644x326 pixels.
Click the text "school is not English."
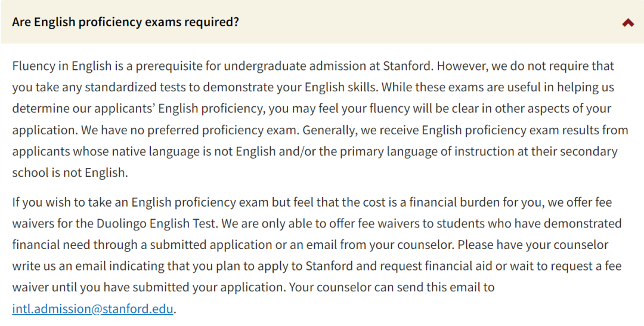pos(70,172)
